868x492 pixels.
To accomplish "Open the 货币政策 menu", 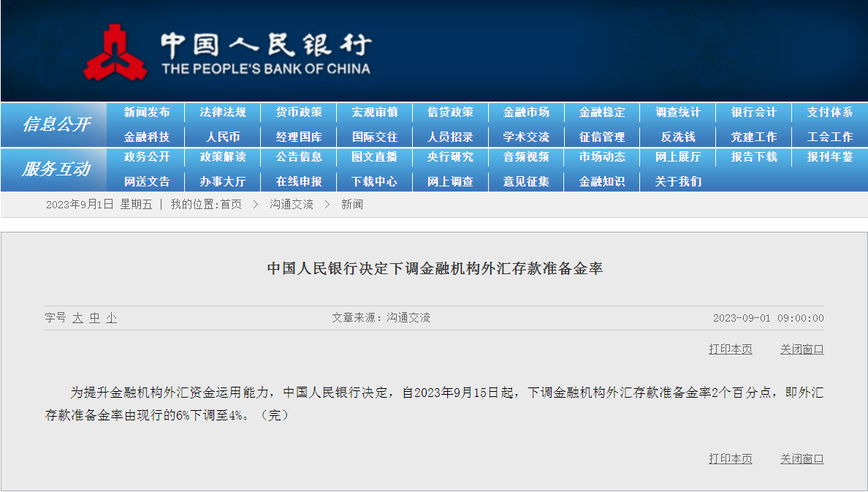I will [x=299, y=113].
